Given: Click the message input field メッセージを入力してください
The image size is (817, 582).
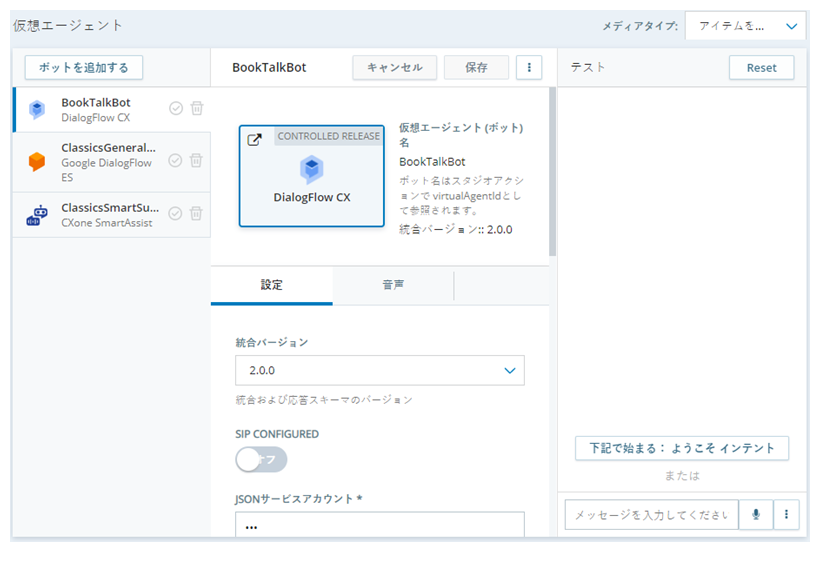Looking at the screenshot, I should click(651, 515).
